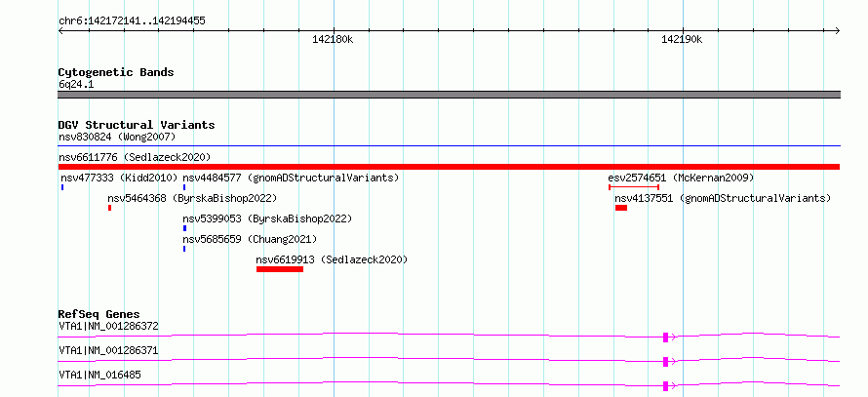Screen dimensions: 868x397
Task: Click the left arrowhead of the ruler
Action: tap(60, 30)
